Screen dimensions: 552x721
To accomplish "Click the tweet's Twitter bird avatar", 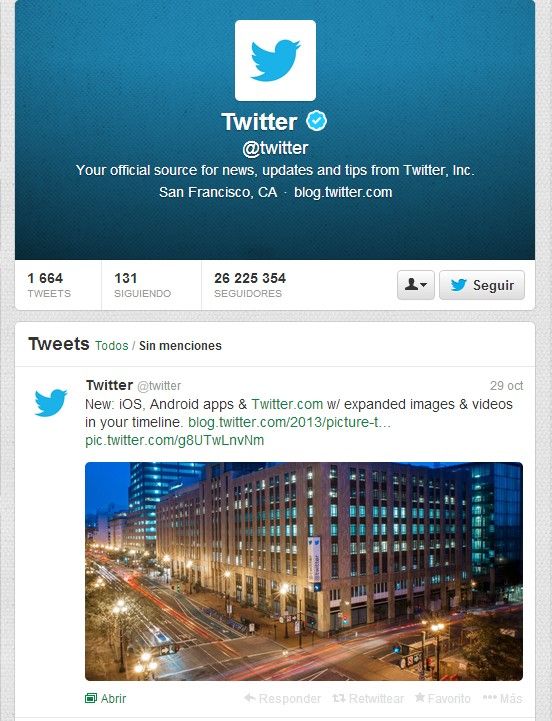I will 51,402.
